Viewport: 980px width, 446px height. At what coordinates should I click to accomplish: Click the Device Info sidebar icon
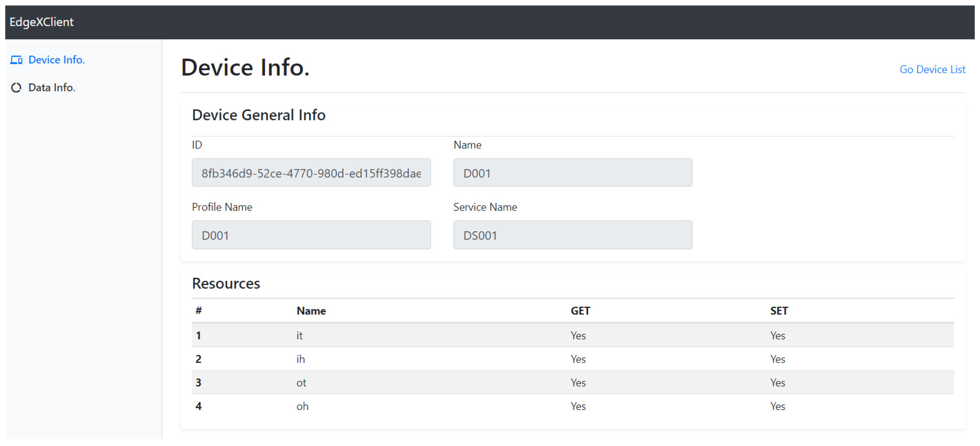pyautogui.click(x=16, y=60)
